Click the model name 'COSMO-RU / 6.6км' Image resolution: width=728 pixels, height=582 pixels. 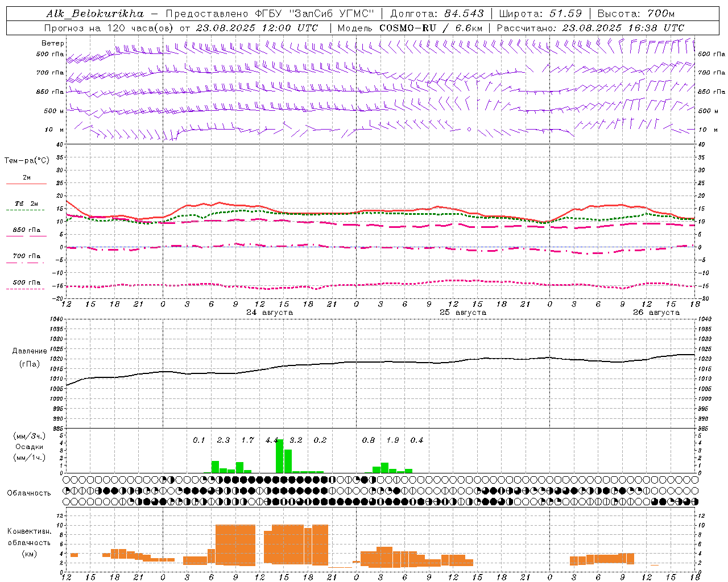[431, 28]
